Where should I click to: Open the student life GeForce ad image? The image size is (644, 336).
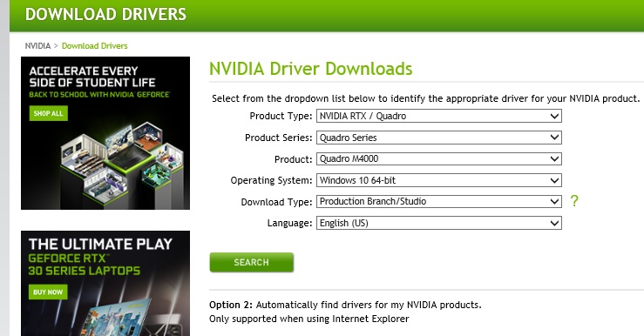coord(105,133)
